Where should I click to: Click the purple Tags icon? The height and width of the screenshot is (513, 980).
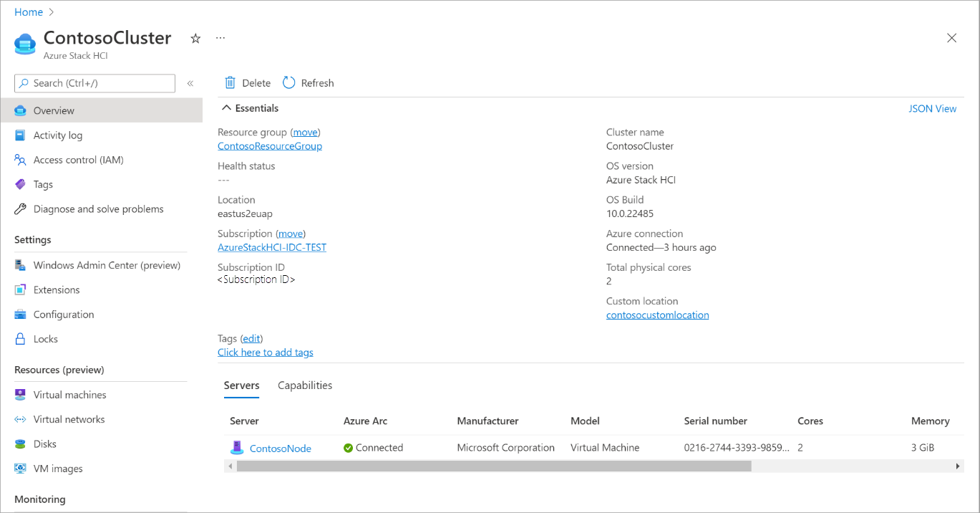coord(20,184)
